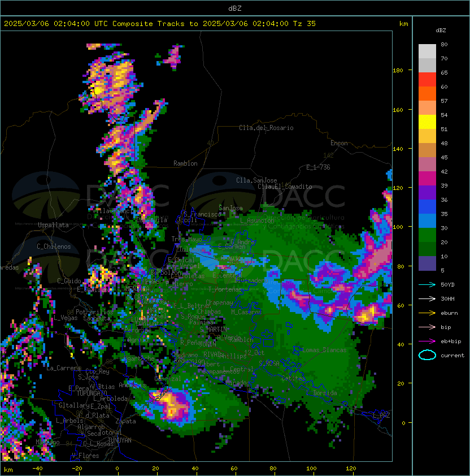The height and width of the screenshot is (476, 470).
Task: Click the 'Clla.SanJose' map label
Action: click(x=256, y=180)
